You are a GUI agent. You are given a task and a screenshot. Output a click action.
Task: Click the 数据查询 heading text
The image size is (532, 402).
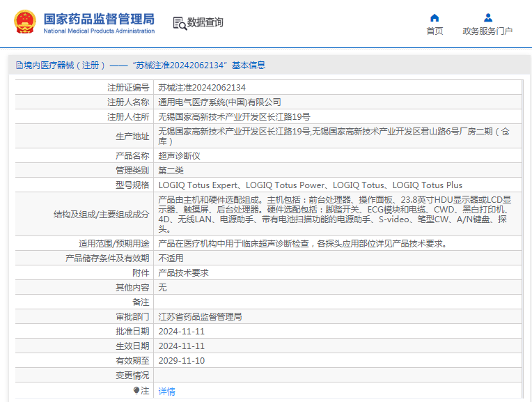click(205, 23)
